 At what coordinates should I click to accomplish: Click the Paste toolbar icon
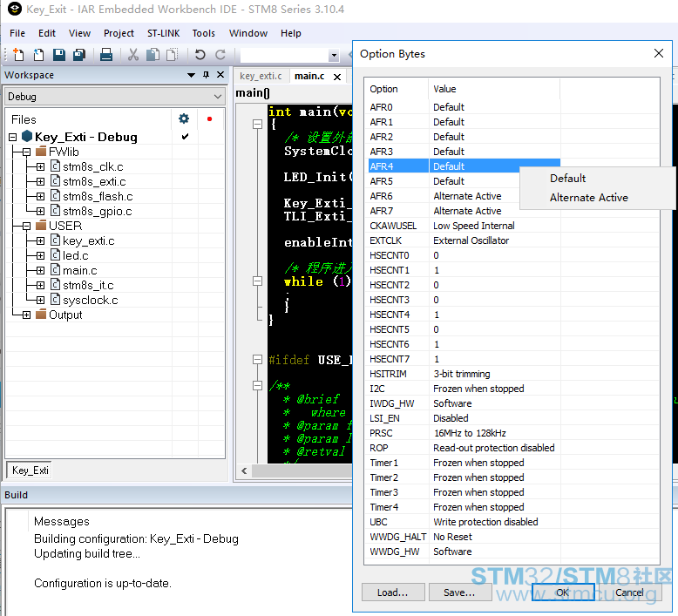(x=172, y=55)
